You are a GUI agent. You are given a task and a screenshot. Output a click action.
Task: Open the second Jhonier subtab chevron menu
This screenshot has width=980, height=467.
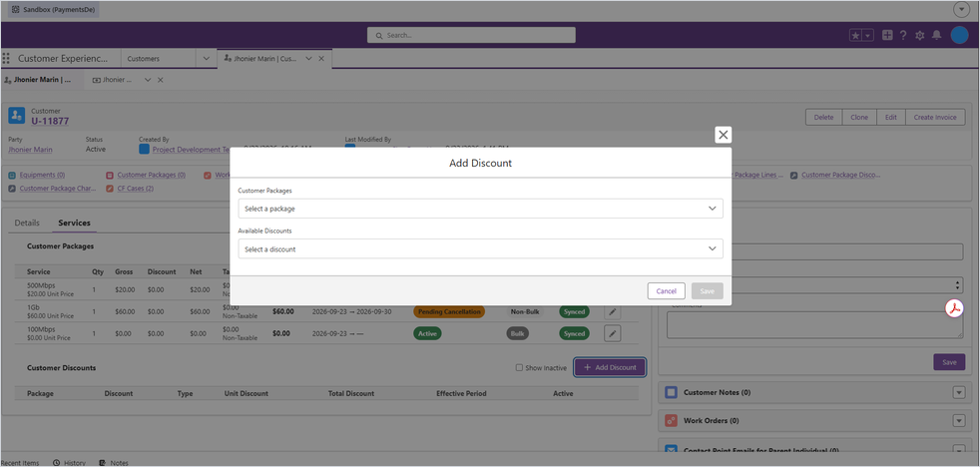point(148,80)
